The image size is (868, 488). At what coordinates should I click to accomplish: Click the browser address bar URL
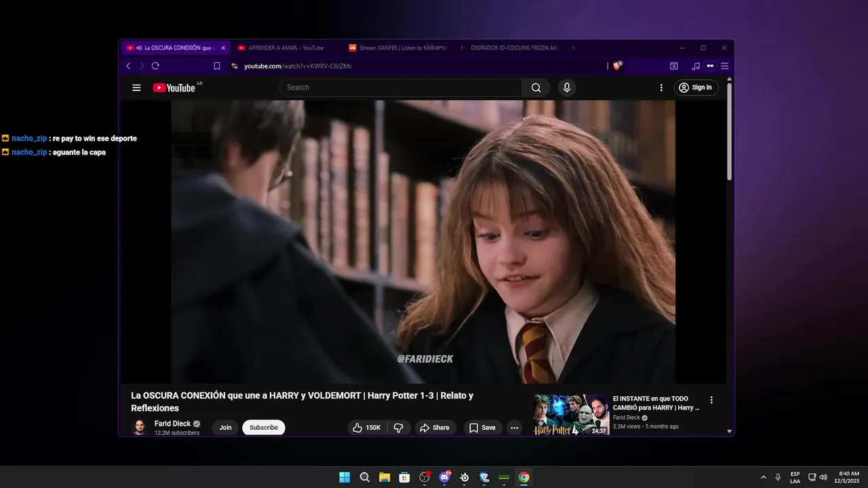point(298,66)
